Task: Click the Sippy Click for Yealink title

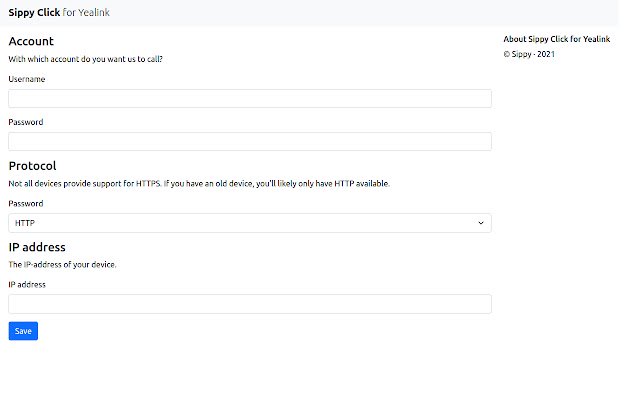Action: (x=59, y=13)
